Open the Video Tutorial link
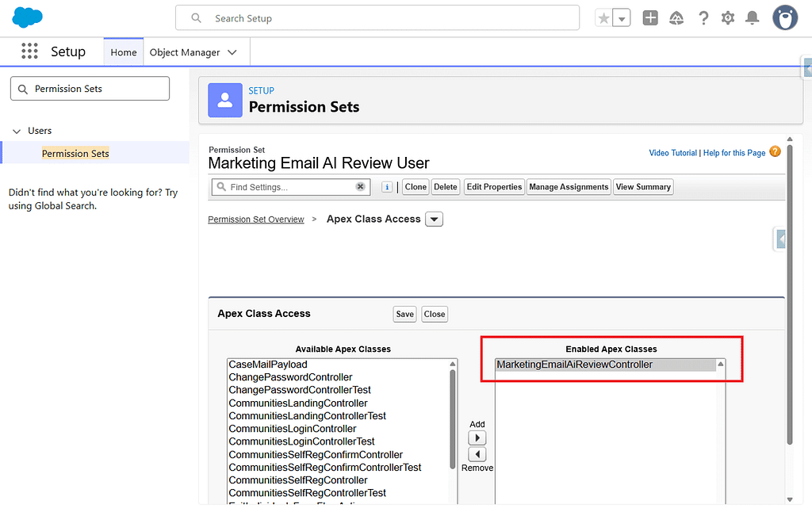812x512 pixels. coord(672,153)
